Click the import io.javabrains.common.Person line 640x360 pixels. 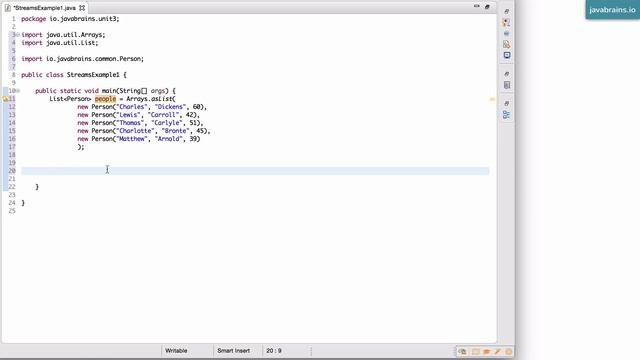point(82,59)
